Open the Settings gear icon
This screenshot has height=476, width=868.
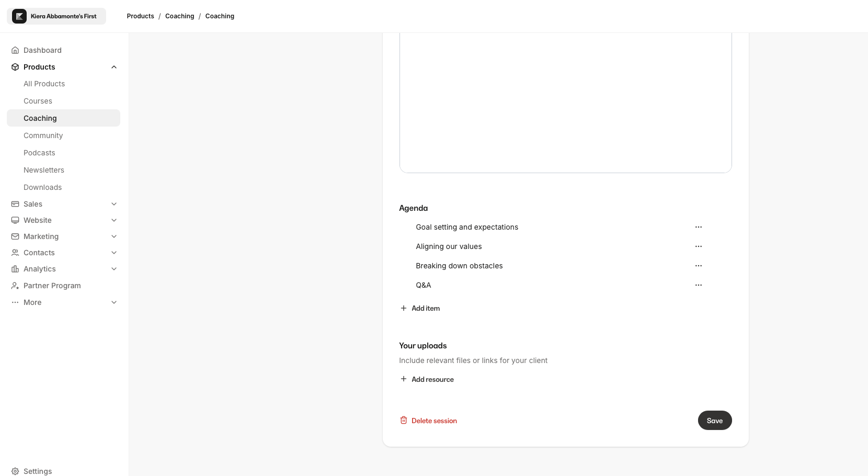coord(15,471)
